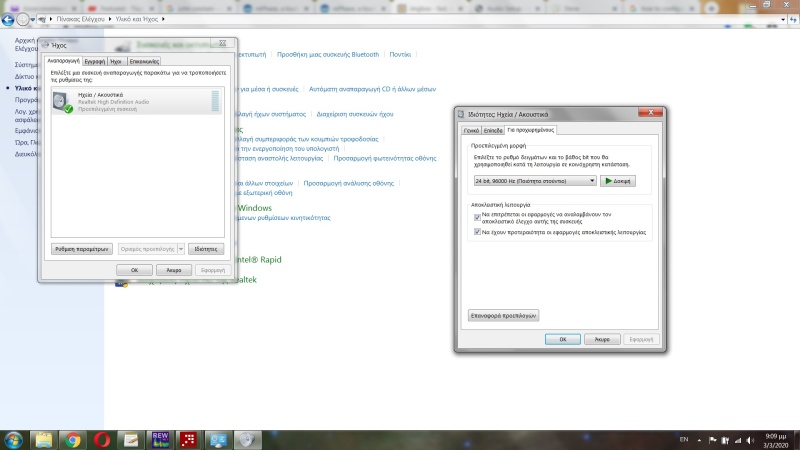Open Διαχείριση συσκευών ήχου link

point(355,114)
